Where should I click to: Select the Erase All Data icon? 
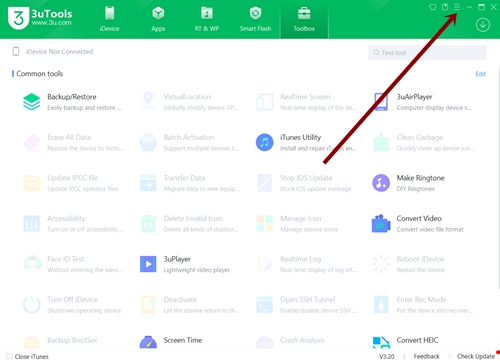32,142
